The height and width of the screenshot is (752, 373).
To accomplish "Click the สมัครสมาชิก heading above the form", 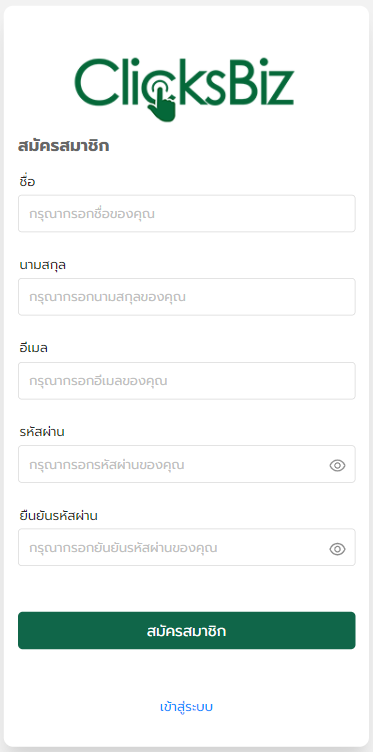I will [x=64, y=146].
